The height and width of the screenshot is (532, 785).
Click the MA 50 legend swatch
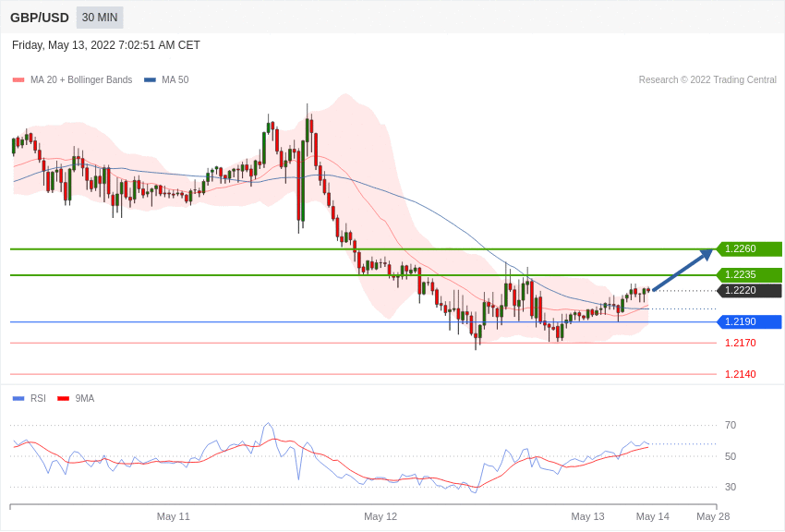tap(151, 80)
